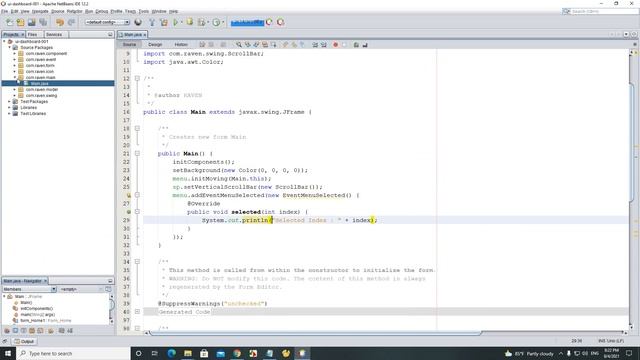Viewport: 640px width, 360px height.
Task: Expand the Libraries node arrow
Action: [9, 107]
